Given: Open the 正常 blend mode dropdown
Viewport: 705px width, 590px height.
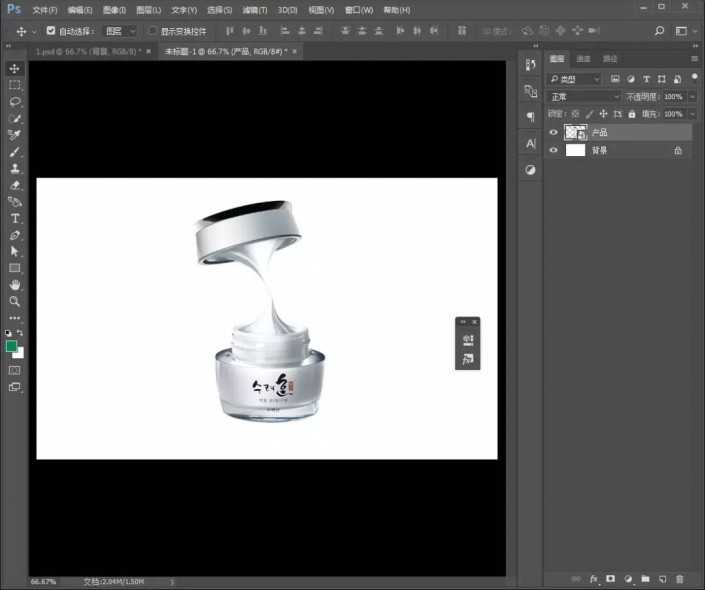Looking at the screenshot, I should coord(584,97).
